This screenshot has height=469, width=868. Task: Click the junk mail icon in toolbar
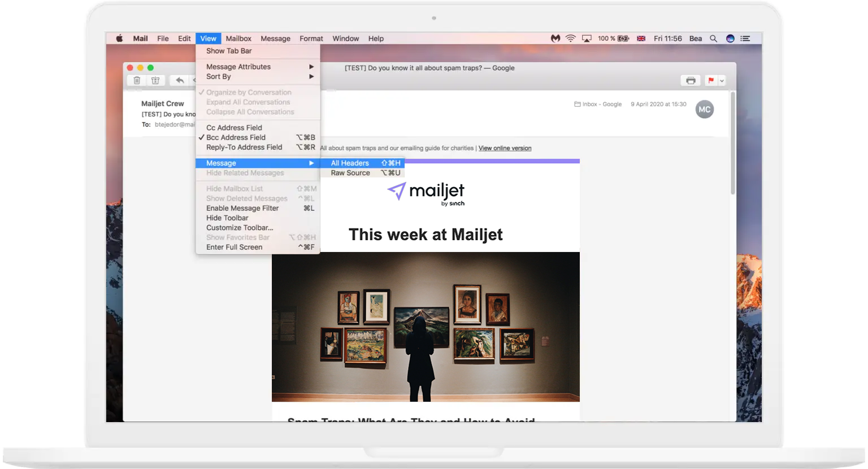point(155,80)
